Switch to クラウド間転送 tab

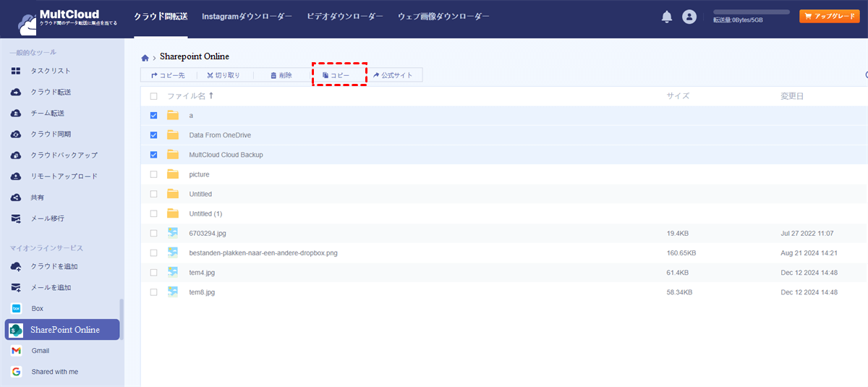coord(161,16)
